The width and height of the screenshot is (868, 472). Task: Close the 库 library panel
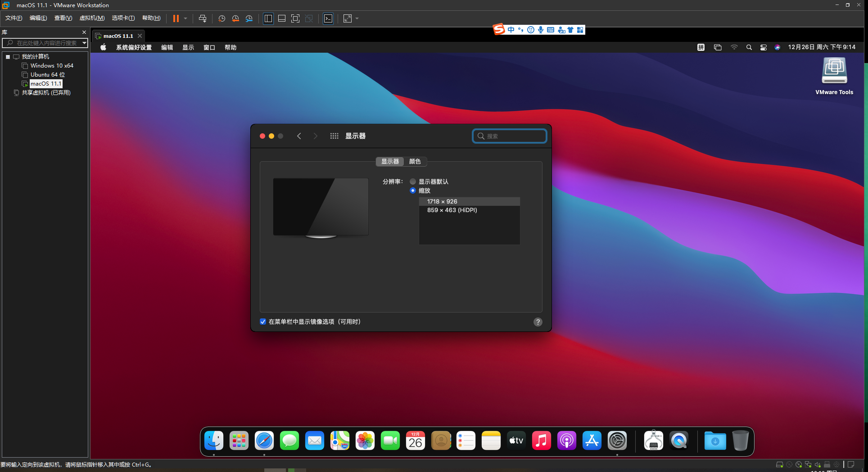click(84, 32)
